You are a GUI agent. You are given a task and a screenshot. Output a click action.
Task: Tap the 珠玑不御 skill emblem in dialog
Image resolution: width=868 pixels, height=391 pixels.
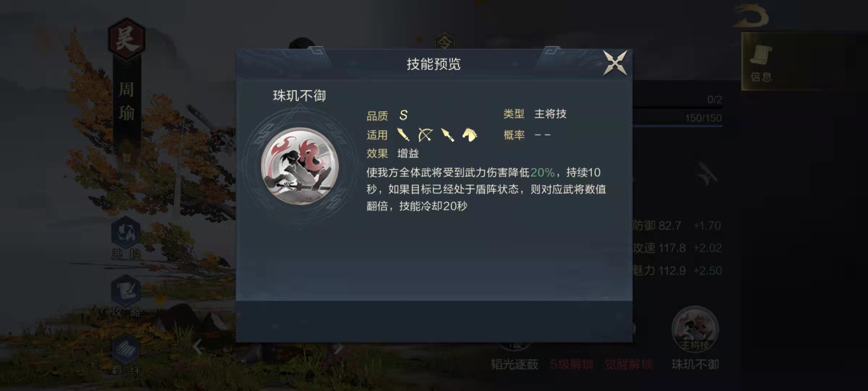(300, 166)
